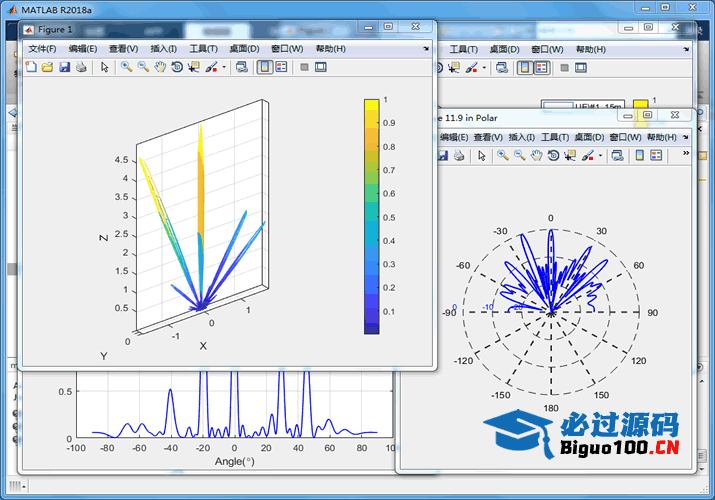The image size is (715, 500).
Task: Select Data Cursor tool in Figure 1 toolbar
Action: [x=194, y=67]
